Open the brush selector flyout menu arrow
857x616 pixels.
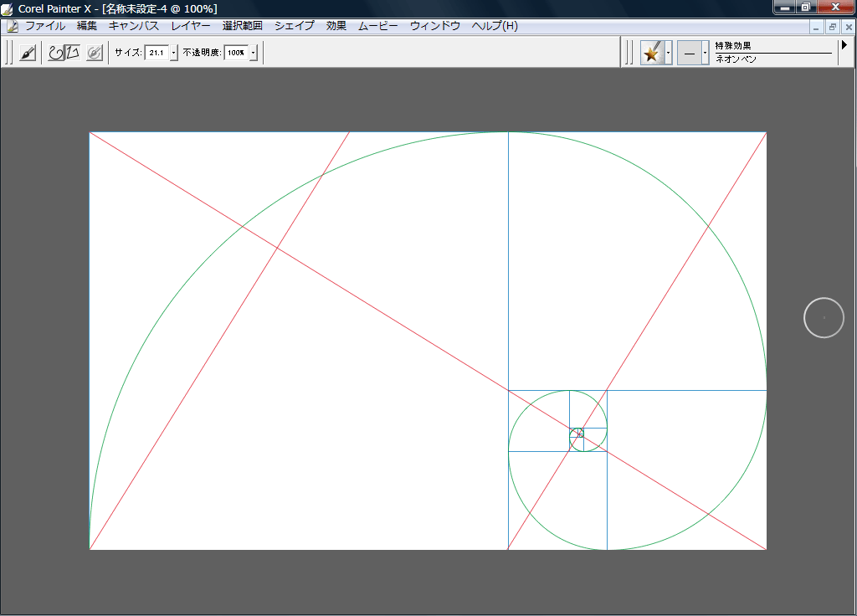[x=844, y=45]
